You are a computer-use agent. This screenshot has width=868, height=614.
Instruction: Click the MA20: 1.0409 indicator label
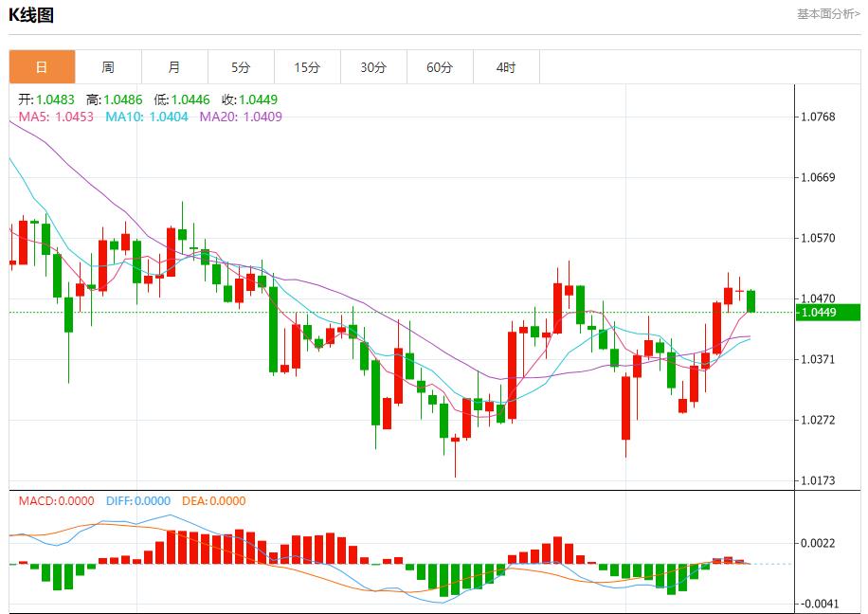pyautogui.click(x=241, y=117)
